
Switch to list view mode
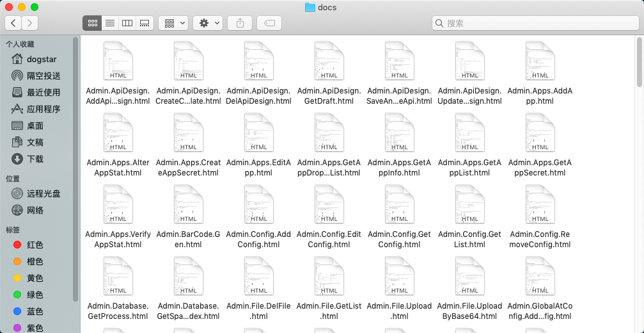tap(109, 23)
